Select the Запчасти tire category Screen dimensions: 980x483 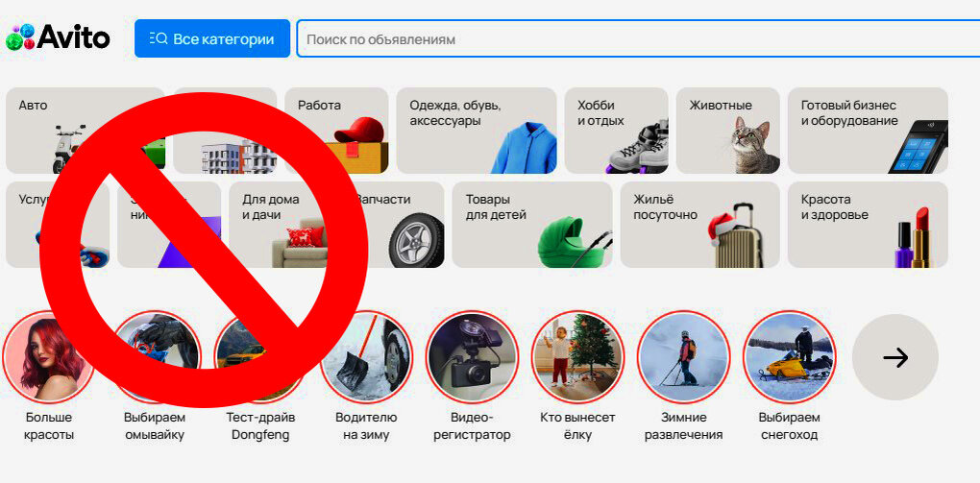[x=393, y=225]
